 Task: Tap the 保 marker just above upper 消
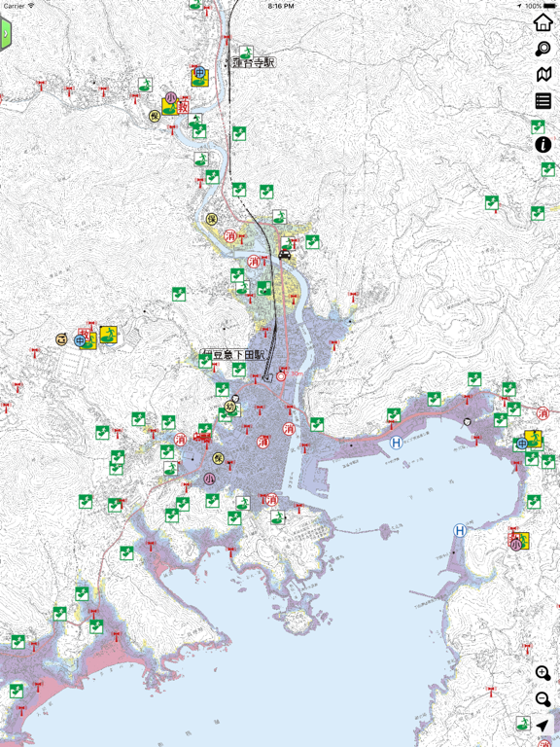pos(212,219)
